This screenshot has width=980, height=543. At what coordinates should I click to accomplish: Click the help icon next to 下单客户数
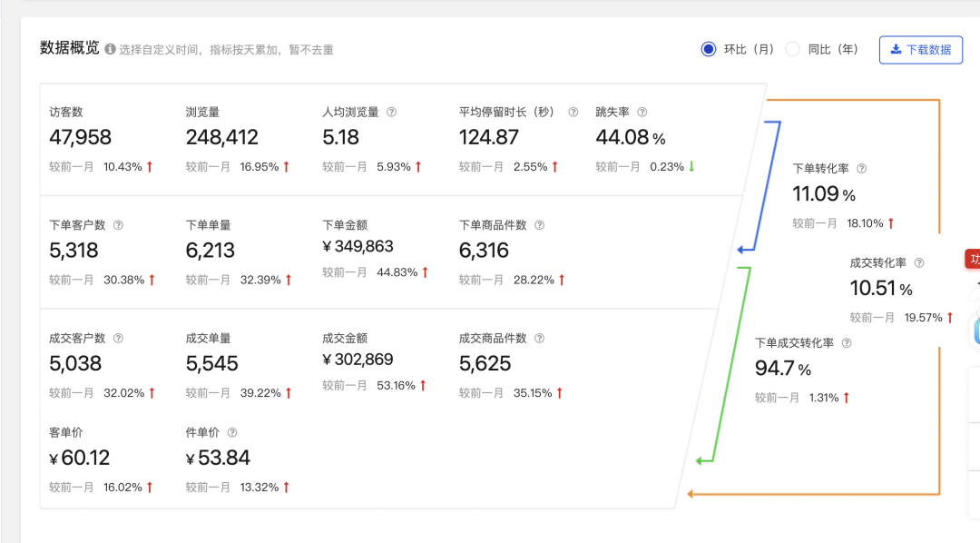click(119, 225)
